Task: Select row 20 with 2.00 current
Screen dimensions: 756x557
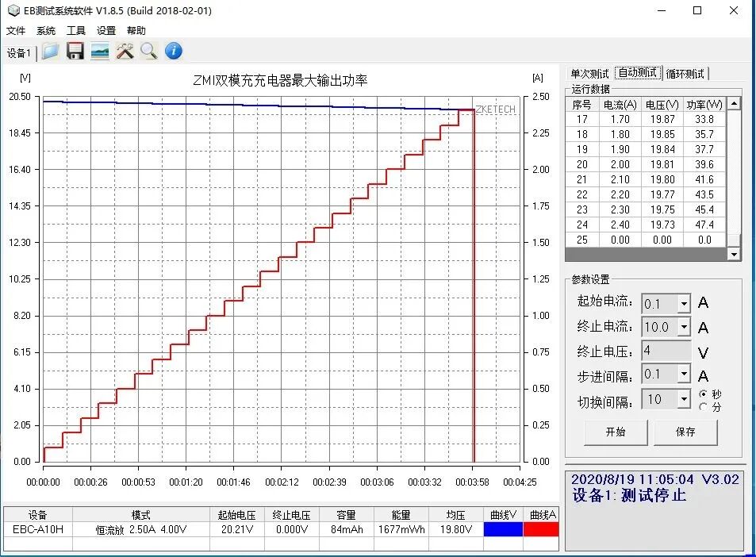Action: [x=646, y=164]
